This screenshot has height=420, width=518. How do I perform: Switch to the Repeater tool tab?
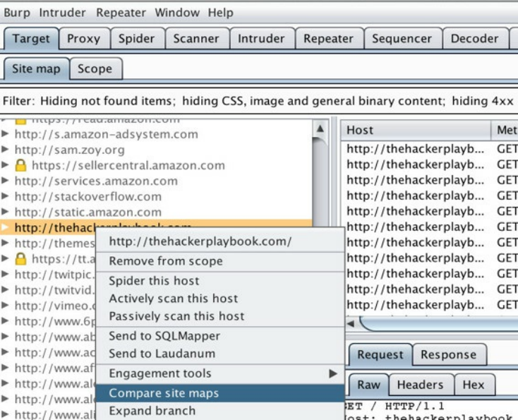(329, 39)
